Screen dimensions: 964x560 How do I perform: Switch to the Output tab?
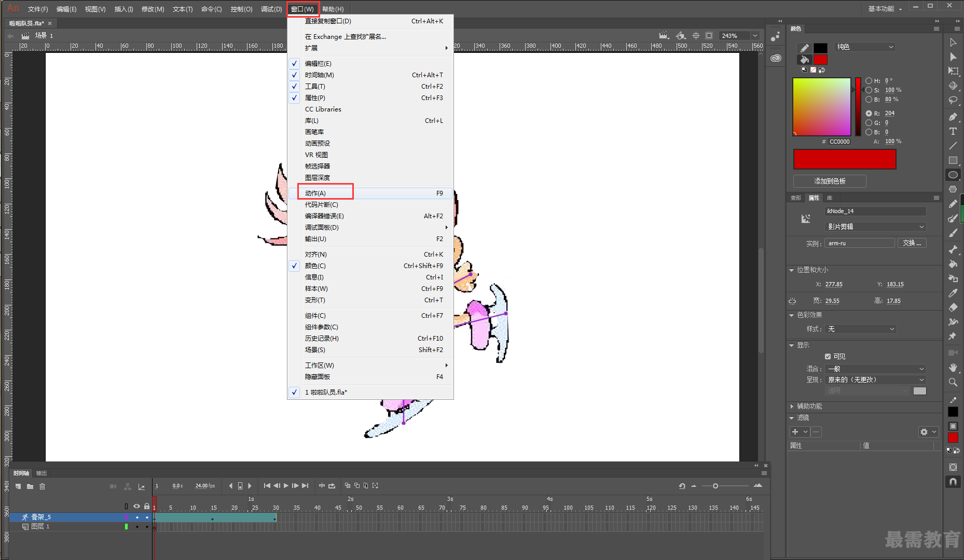click(41, 473)
